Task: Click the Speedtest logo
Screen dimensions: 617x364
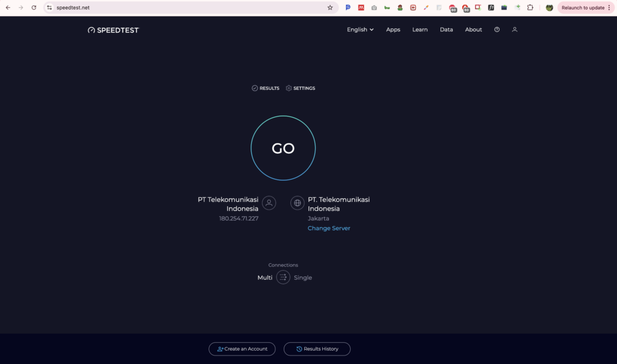Action: 113,30
